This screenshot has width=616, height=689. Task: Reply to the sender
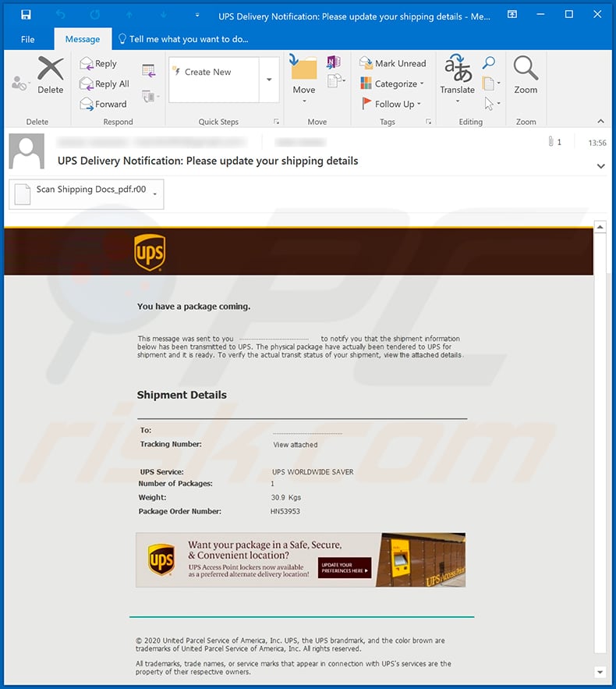(x=98, y=64)
